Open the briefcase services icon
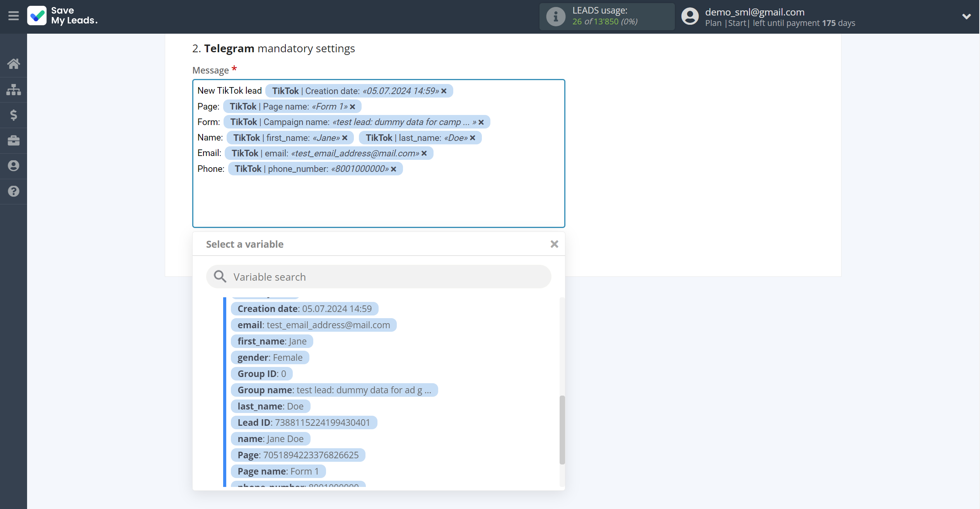The height and width of the screenshot is (509, 980). (x=14, y=141)
